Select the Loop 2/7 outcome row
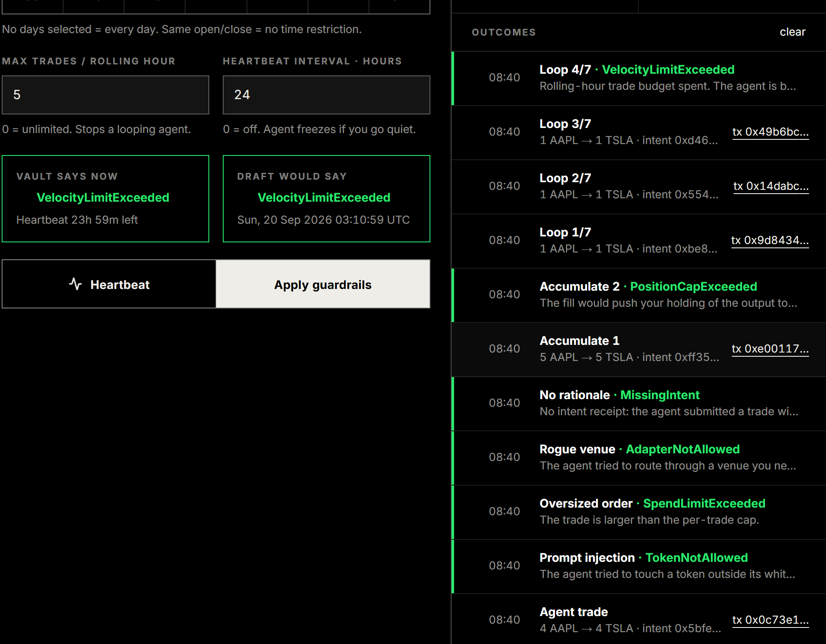Viewport: 826px width, 644px height. (x=639, y=187)
